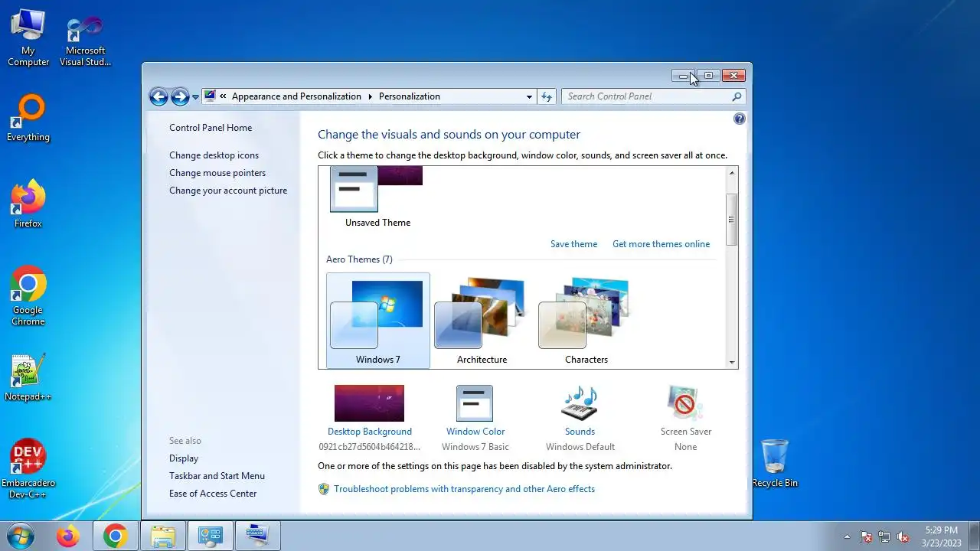
Task: Open Change desktop icons
Action: pyautogui.click(x=214, y=155)
